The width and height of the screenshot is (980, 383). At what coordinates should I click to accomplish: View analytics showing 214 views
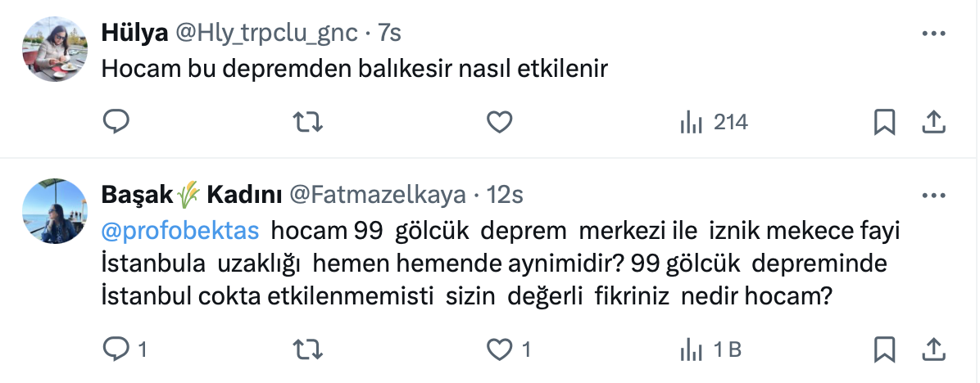click(714, 123)
